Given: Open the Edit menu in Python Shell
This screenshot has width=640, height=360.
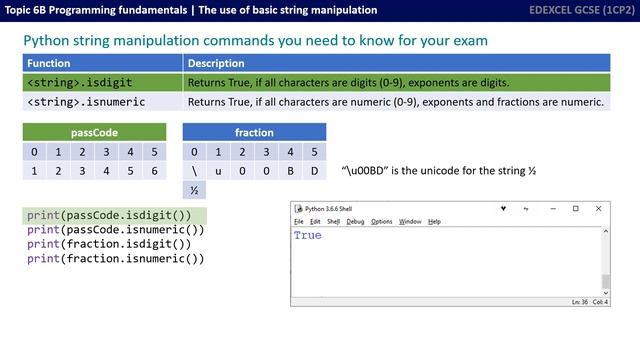Looking at the screenshot, I should (315, 222).
